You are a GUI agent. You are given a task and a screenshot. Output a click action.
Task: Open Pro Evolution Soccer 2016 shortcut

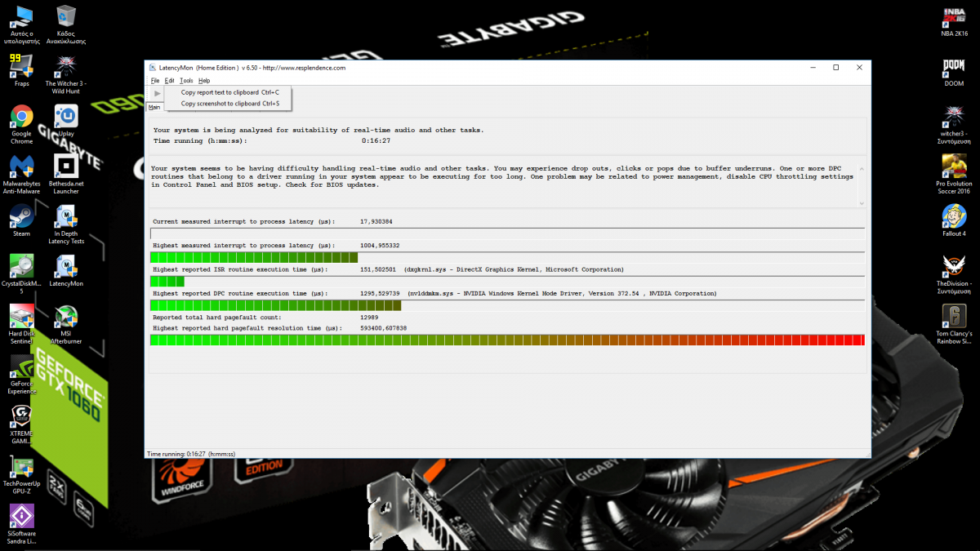point(954,175)
